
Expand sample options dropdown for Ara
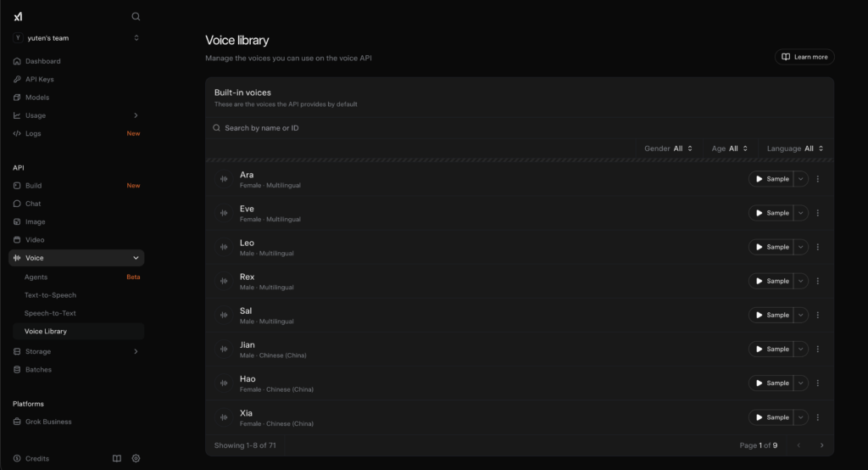pyautogui.click(x=800, y=179)
